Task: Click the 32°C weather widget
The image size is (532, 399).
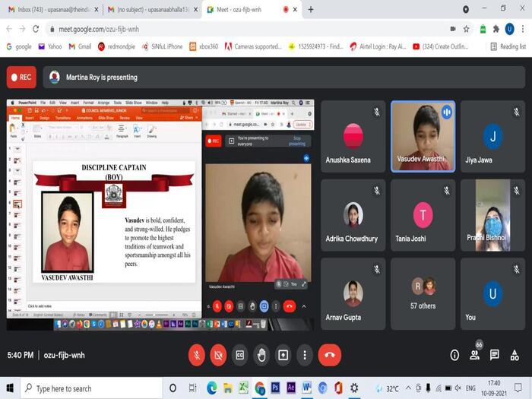Action: click(388, 388)
